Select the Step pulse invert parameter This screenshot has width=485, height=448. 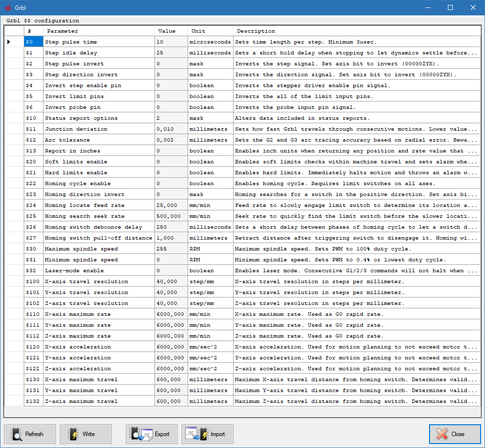pyautogui.click(x=99, y=64)
